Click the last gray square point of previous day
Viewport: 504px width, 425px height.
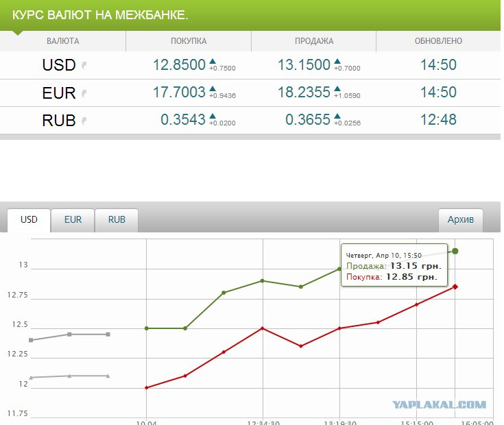[108, 335]
